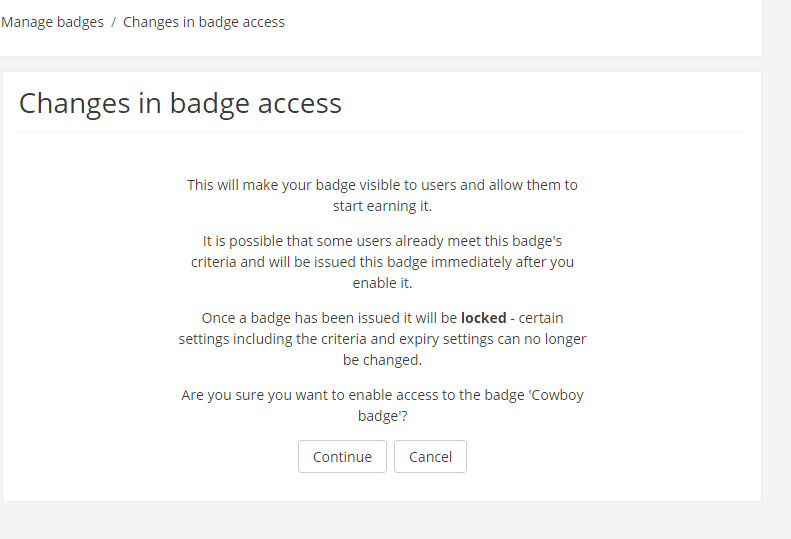Click the word badge'? in the confirmation question
The image size is (791, 539).
pyautogui.click(x=382, y=416)
